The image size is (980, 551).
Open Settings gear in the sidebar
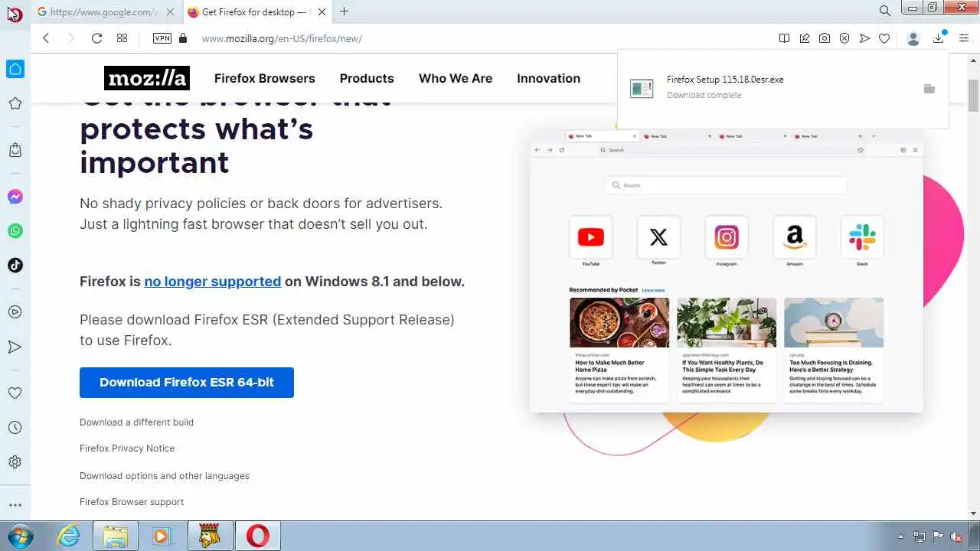click(x=15, y=462)
